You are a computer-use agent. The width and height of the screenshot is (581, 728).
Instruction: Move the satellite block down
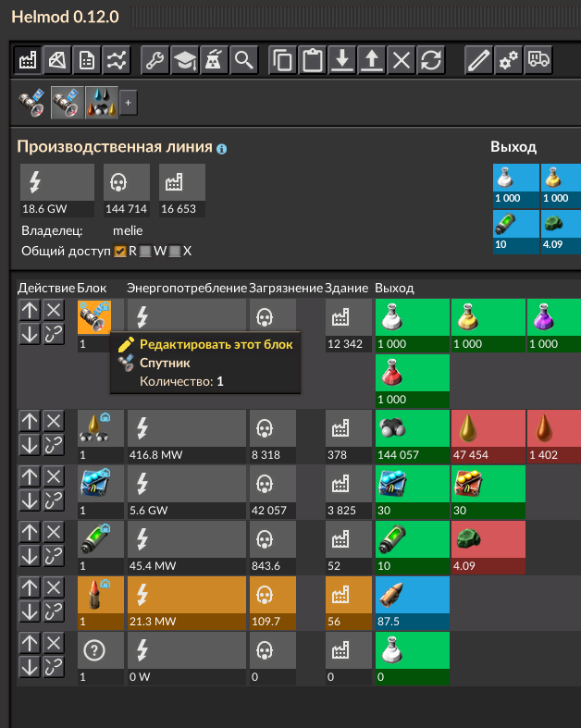[x=30, y=334]
